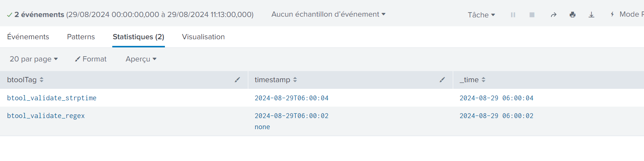This screenshot has height=161, width=644.
Task: Click the lightning bolt Mode icon
Action: pyautogui.click(x=612, y=14)
